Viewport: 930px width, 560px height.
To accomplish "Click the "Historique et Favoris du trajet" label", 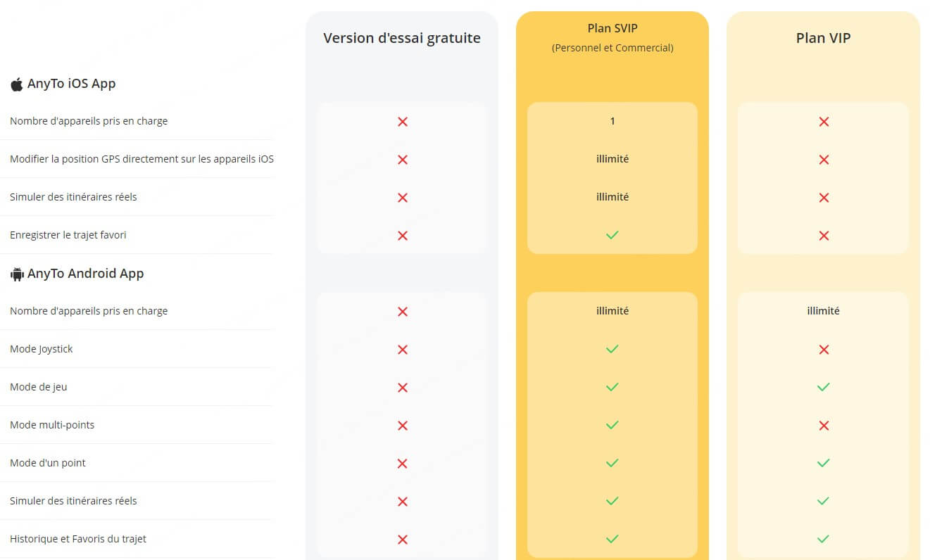I will [x=78, y=539].
